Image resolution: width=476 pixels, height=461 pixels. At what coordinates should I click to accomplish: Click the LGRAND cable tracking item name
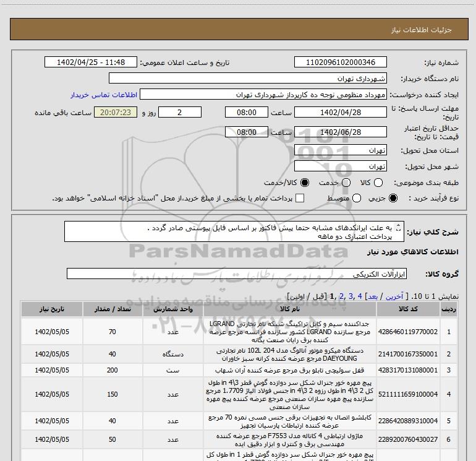pos(289,332)
